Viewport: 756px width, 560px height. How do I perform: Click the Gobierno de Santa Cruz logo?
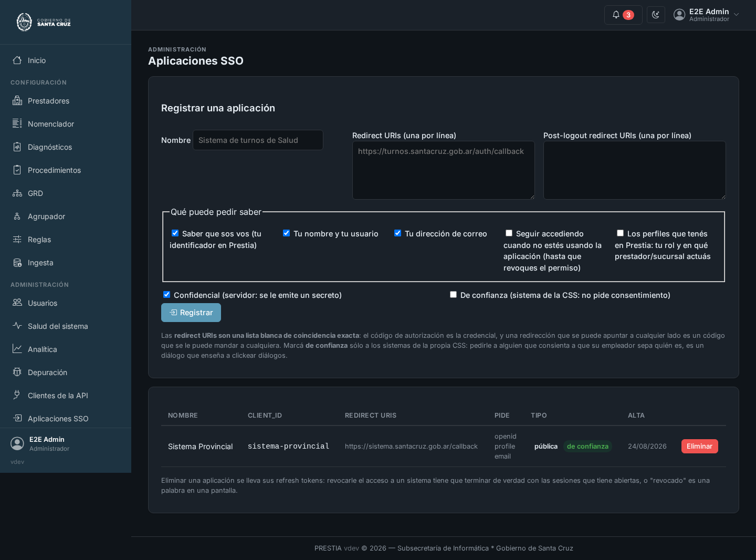(x=44, y=22)
